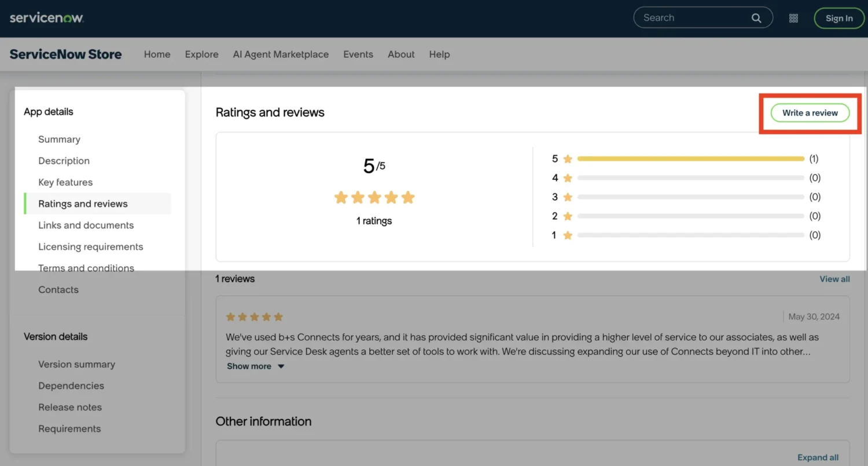Click the ServiceNow logo
The width and height of the screenshot is (868, 466).
47,18
